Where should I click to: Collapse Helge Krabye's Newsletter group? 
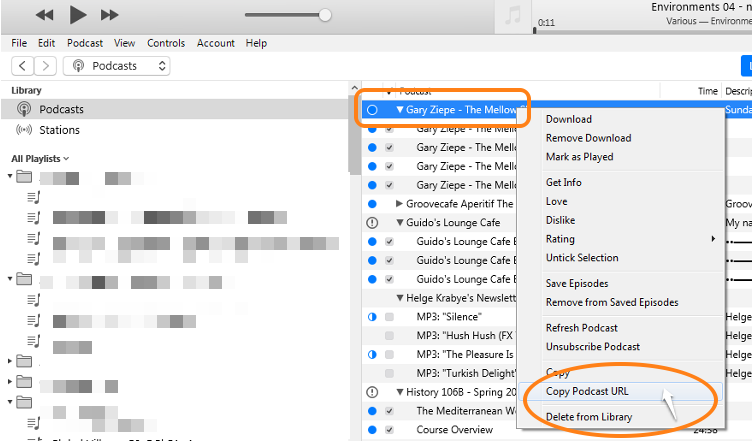tap(400, 298)
